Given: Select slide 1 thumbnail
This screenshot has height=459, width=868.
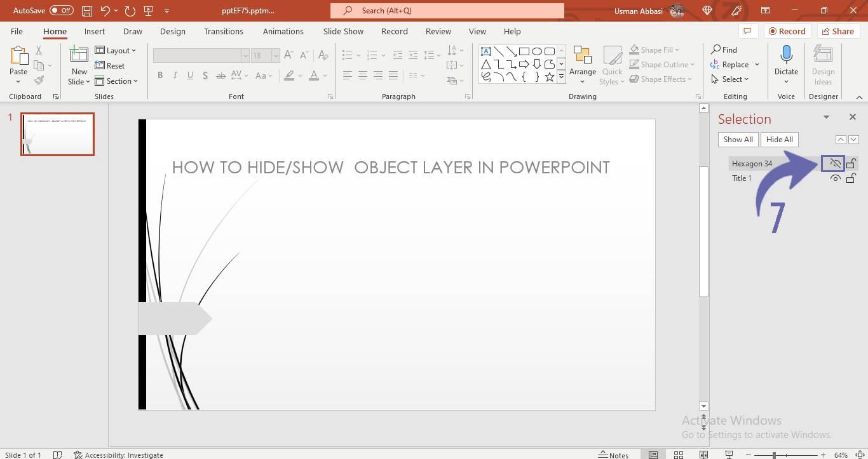Looking at the screenshot, I should click(58, 134).
